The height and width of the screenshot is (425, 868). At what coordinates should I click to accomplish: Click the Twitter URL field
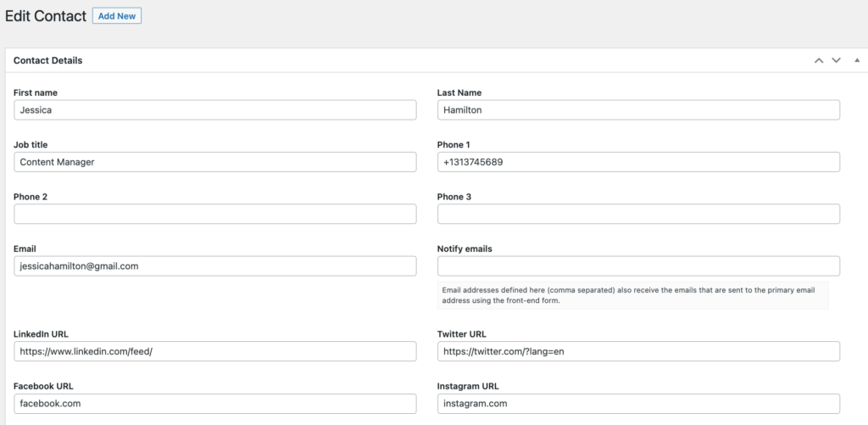pyautogui.click(x=638, y=351)
